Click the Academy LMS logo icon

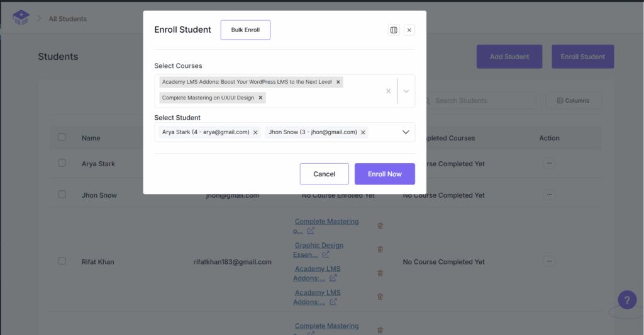[21, 18]
